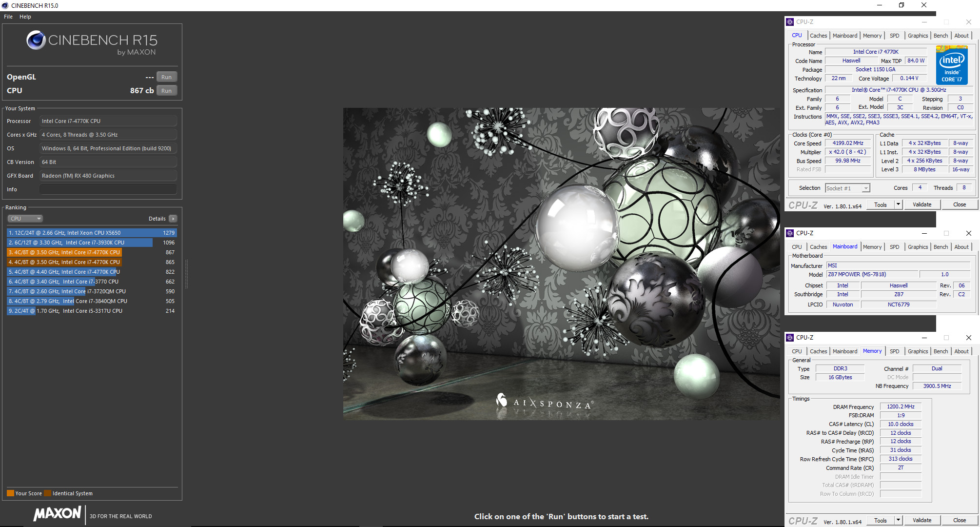
Task: Restore the Cinebench window size
Action: click(x=902, y=5)
